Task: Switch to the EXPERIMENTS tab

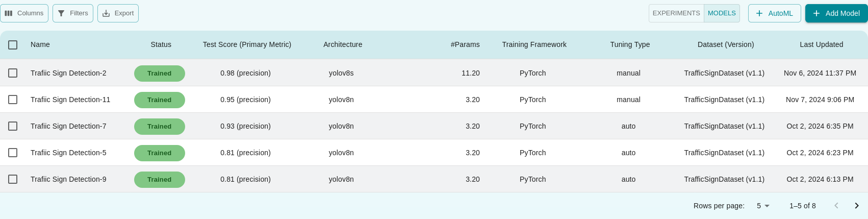Action: tap(676, 13)
